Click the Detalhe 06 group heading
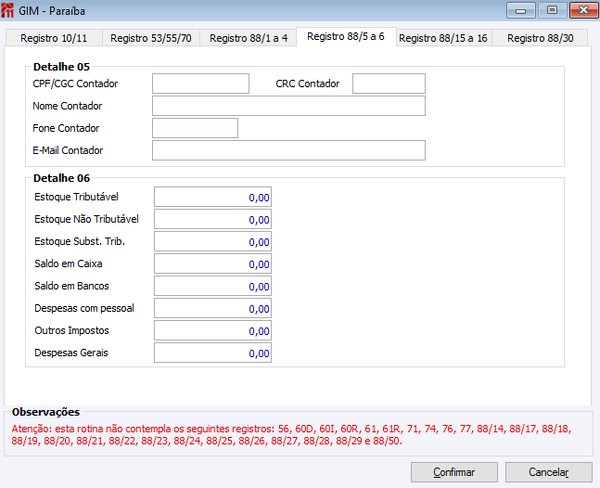This screenshot has width=600, height=488. point(62,178)
